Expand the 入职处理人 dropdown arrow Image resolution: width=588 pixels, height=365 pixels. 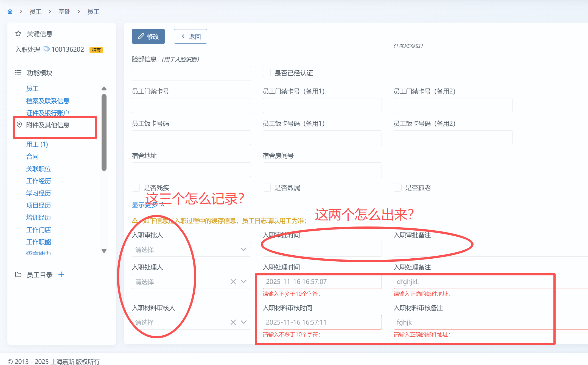pos(243,281)
